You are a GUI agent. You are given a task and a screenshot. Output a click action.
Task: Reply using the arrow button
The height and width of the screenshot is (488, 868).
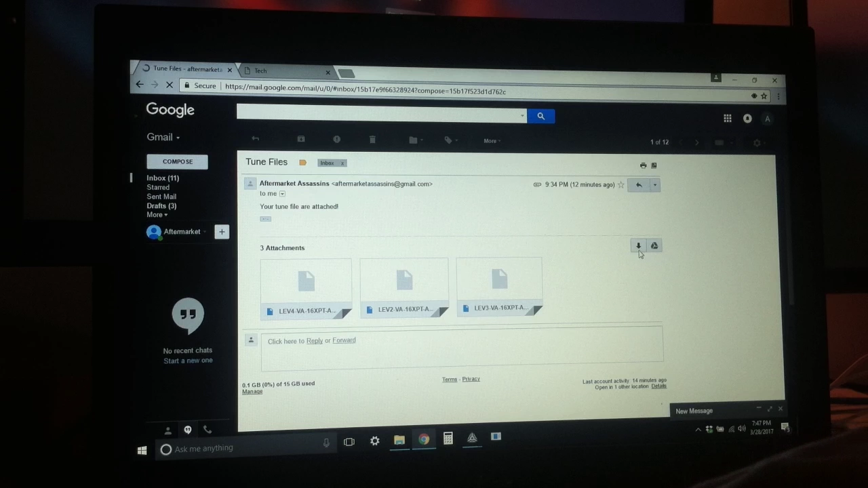[638, 185]
